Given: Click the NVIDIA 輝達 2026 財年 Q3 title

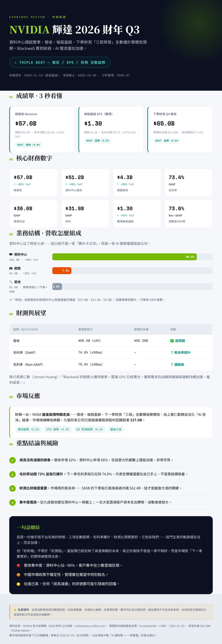Looking at the screenshot, I should click(x=74, y=30).
